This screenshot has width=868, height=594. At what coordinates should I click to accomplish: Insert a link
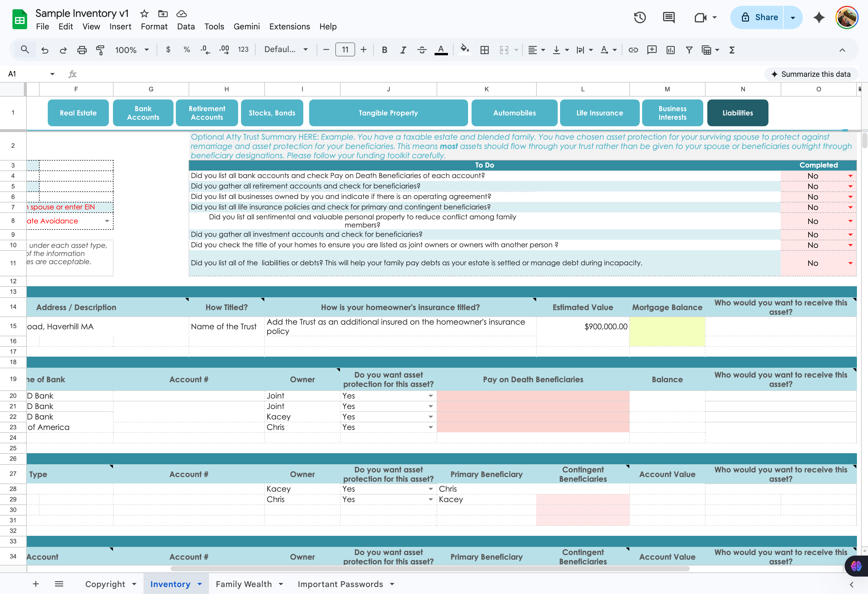click(633, 50)
